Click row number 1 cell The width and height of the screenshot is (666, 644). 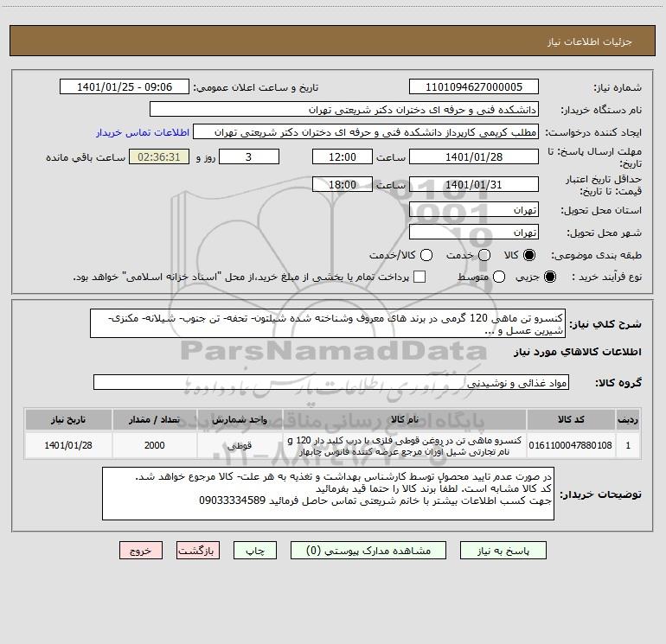click(x=628, y=445)
